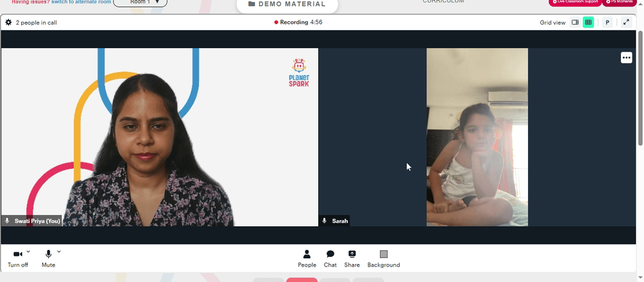
Task: Open the Chat panel
Action: pyautogui.click(x=330, y=259)
